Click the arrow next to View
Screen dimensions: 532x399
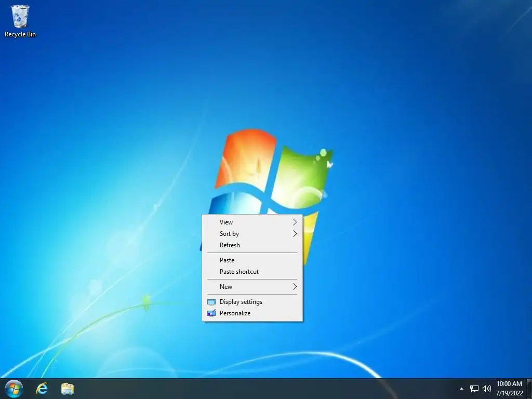point(295,222)
